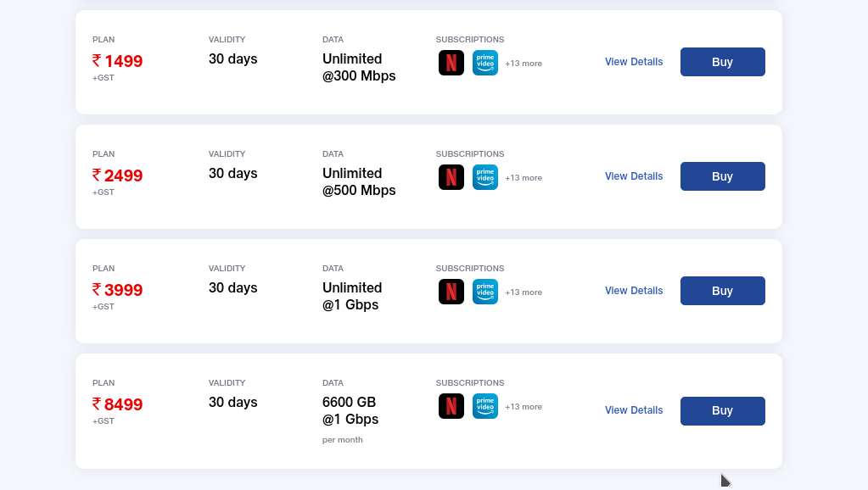Buy the ₹8499 plan
The height and width of the screenshot is (490, 868).
coord(722,410)
